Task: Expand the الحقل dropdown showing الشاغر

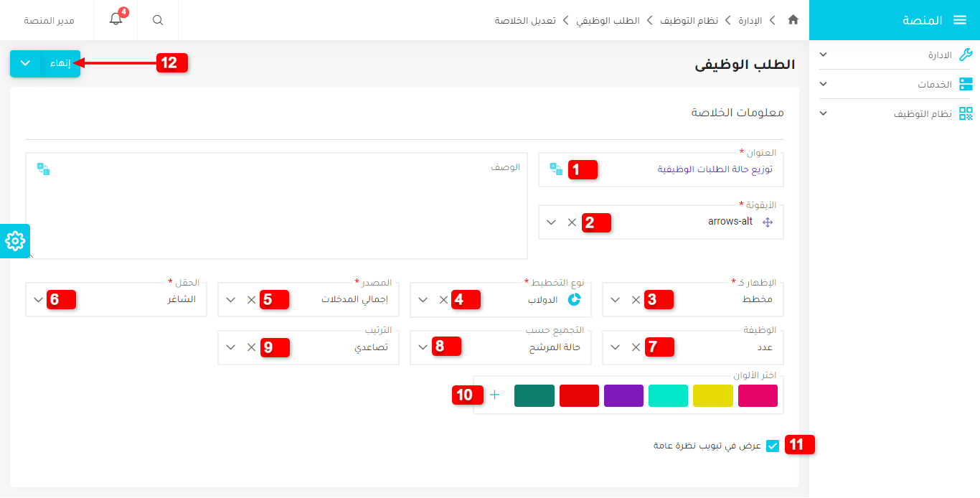Action: [x=39, y=299]
